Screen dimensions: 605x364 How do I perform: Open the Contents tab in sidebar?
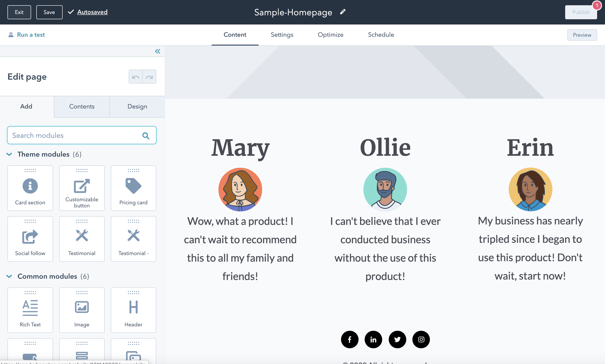coord(82,107)
